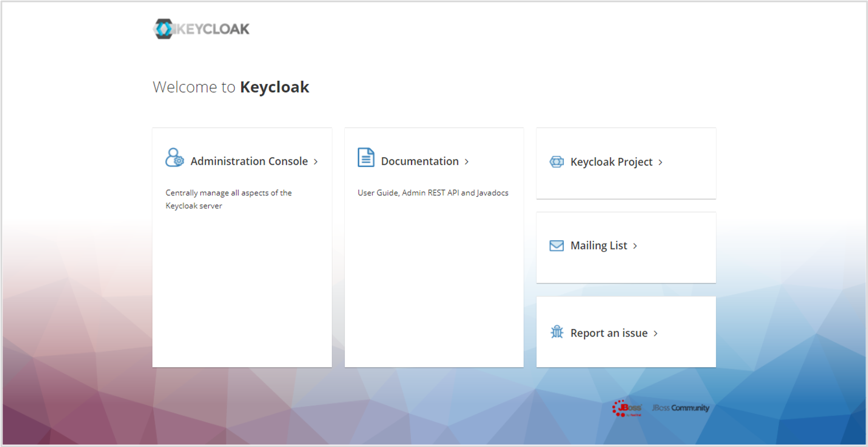Click the chevron beside Report an issue
Image resolution: width=868 pixels, height=447 pixels.
tap(655, 333)
